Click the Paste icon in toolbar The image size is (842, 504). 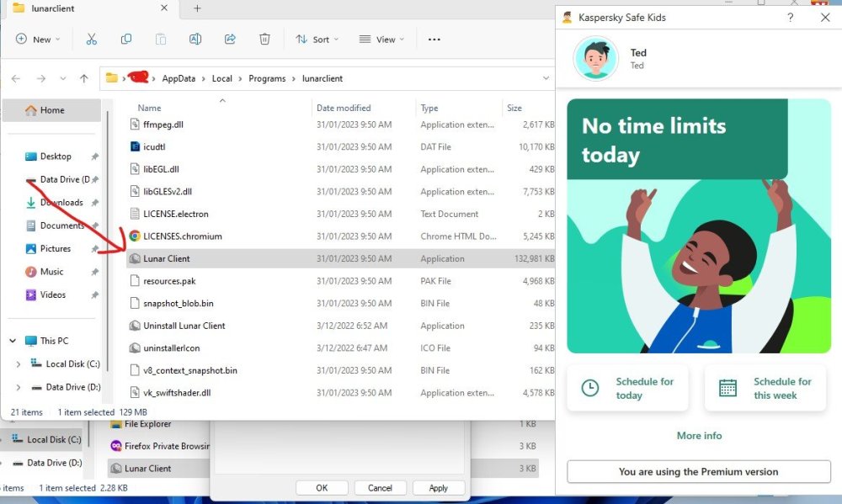pyautogui.click(x=161, y=40)
